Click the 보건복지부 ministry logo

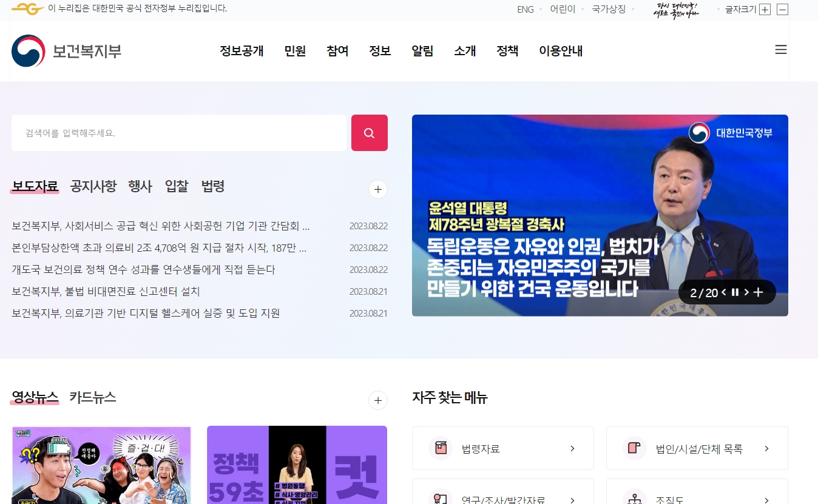pyautogui.click(x=67, y=51)
